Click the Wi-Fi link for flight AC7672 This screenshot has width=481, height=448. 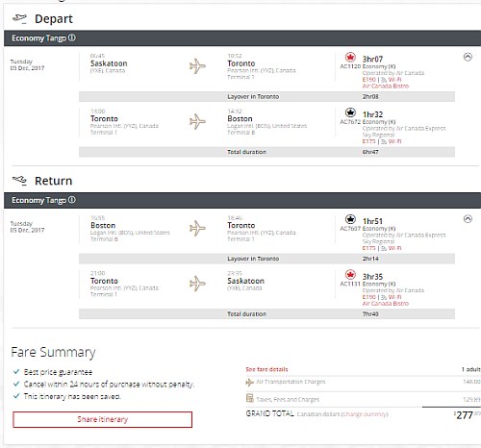click(394, 141)
